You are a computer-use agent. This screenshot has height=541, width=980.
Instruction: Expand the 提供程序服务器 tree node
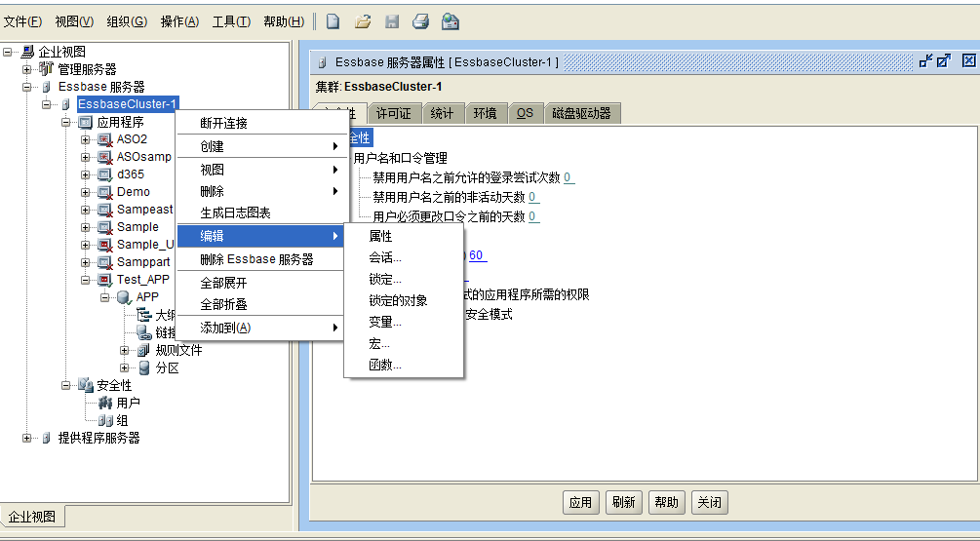26,438
